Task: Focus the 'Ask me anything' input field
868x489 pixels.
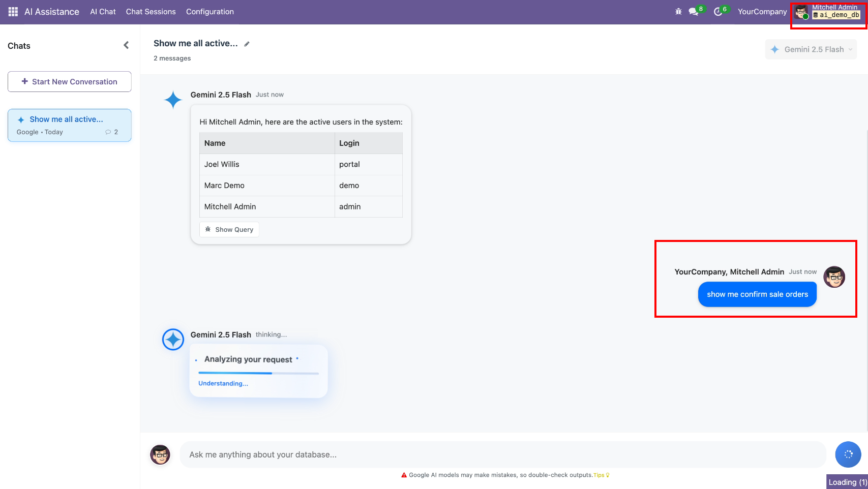Action: pyautogui.click(x=502, y=454)
